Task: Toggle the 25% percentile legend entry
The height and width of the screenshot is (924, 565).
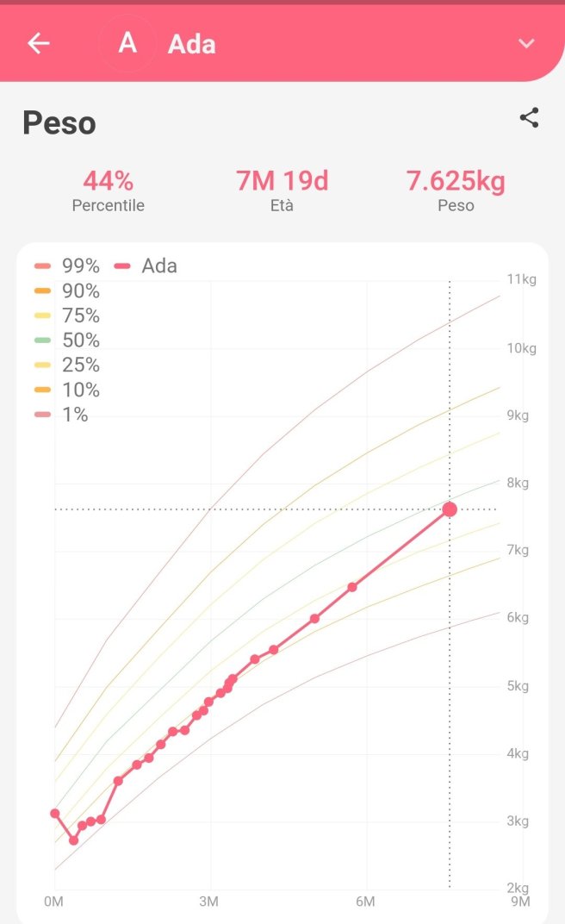Action: (x=69, y=365)
